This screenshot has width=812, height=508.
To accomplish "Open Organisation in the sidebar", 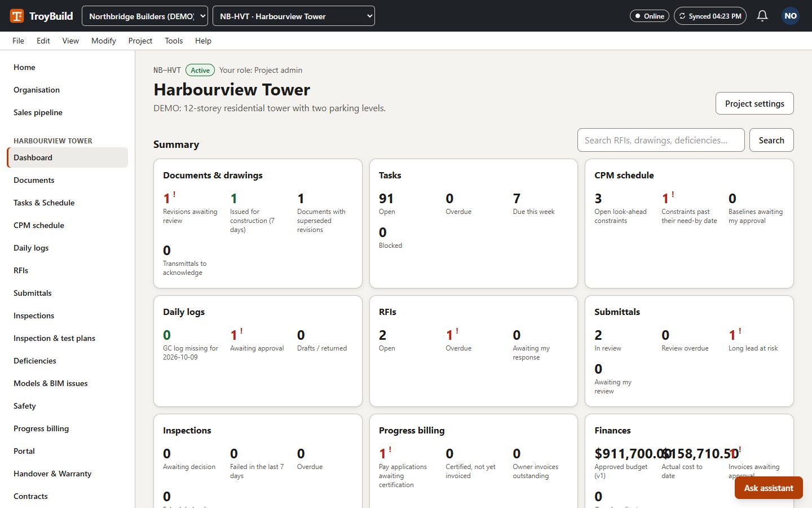I will pos(68,90).
